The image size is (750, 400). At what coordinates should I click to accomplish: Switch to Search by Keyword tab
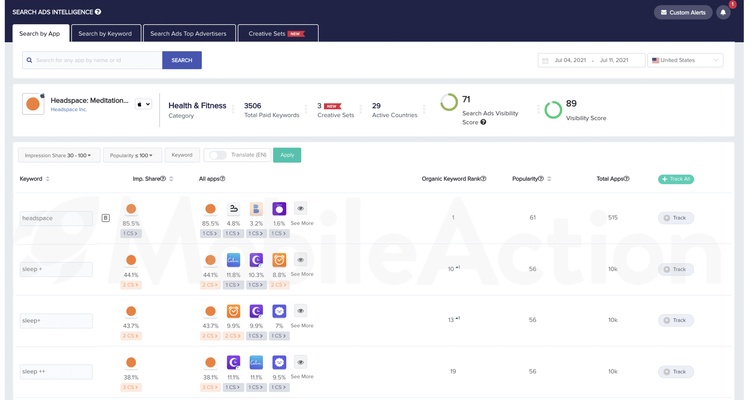106,33
